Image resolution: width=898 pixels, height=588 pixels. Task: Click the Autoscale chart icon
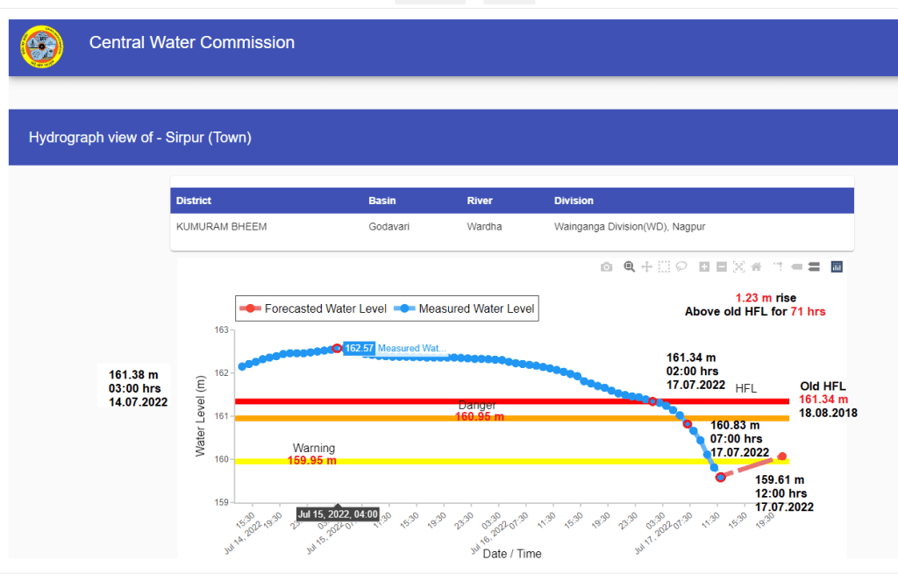738,266
